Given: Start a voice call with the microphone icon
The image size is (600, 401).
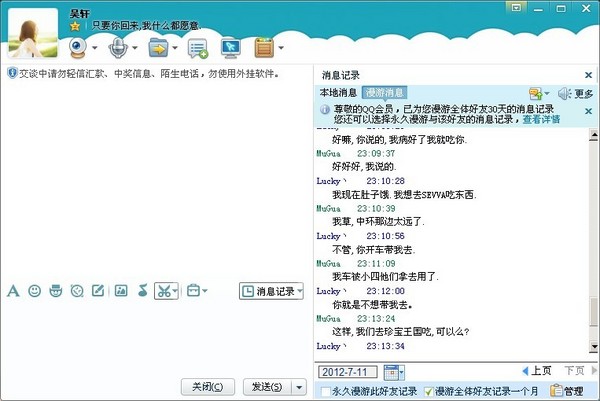Looking at the screenshot, I should click(118, 47).
